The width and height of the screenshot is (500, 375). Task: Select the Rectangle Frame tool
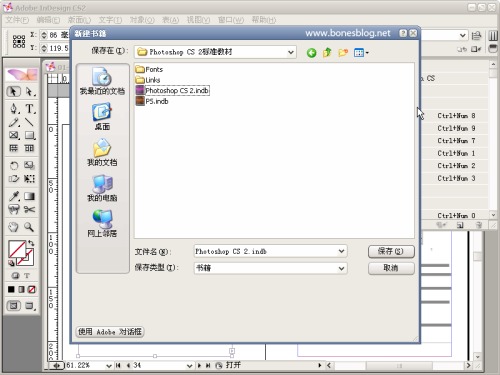pos(14,135)
